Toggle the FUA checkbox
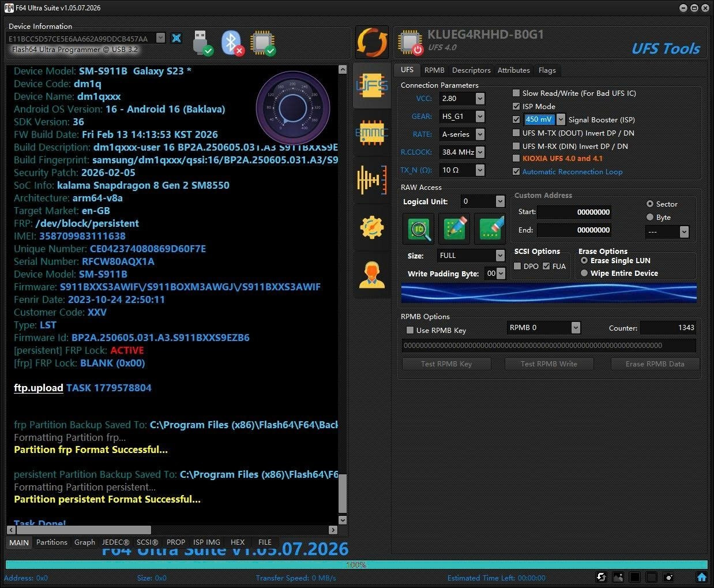 (x=546, y=266)
